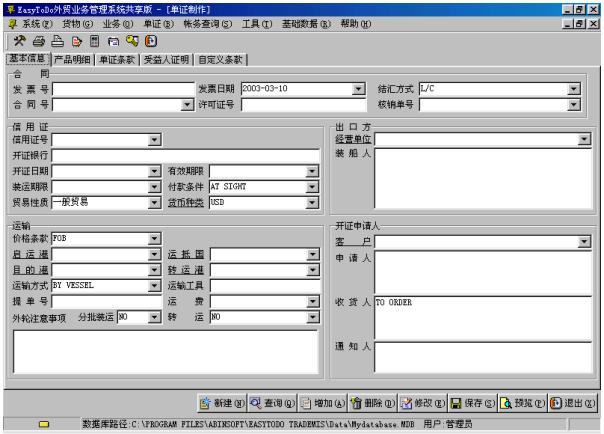Switch to the 单证条款 tab
This screenshot has width=604, height=434.
tap(117, 60)
